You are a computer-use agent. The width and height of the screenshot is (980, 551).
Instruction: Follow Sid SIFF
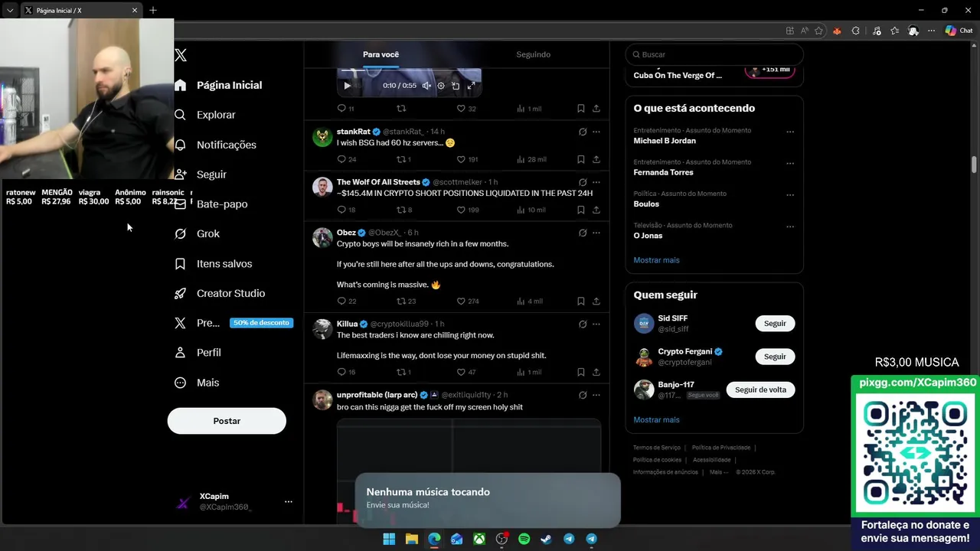pyautogui.click(x=775, y=323)
